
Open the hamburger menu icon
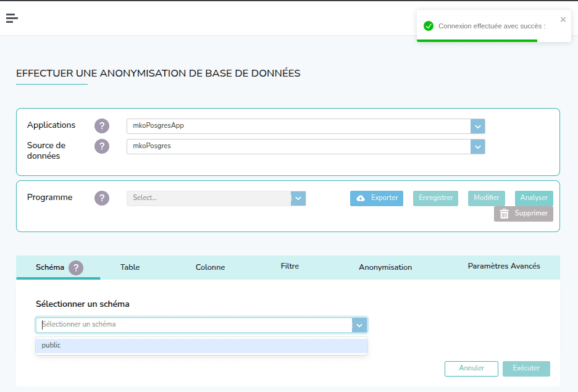coord(12,19)
